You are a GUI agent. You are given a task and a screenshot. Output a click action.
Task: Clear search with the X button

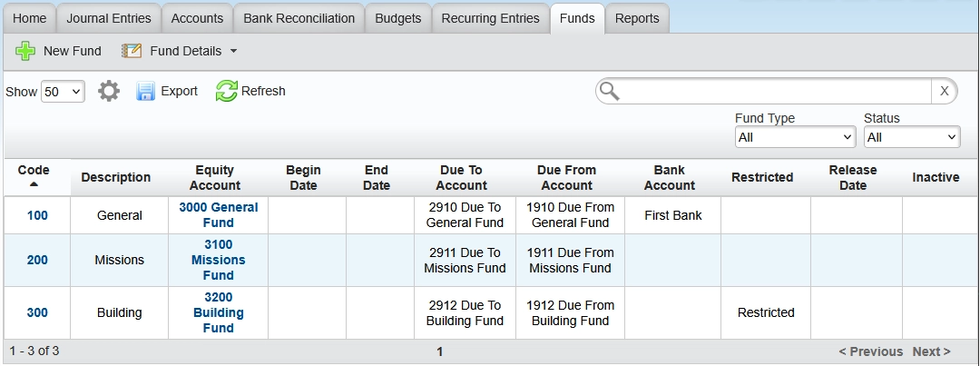click(944, 91)
